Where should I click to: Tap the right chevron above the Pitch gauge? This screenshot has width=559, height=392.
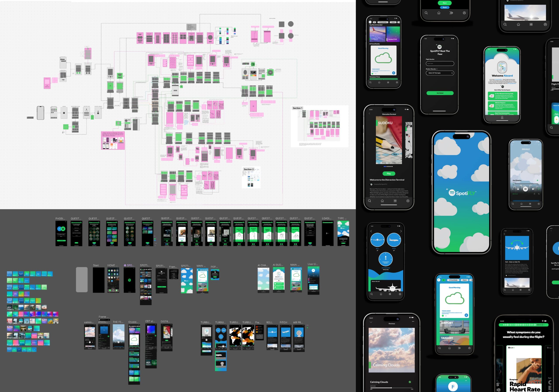(401, 231)
